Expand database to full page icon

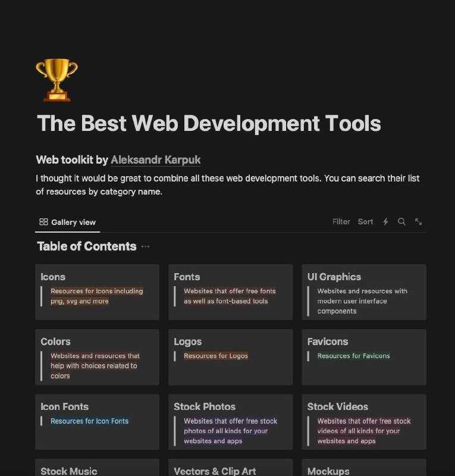tap(418, 221)
